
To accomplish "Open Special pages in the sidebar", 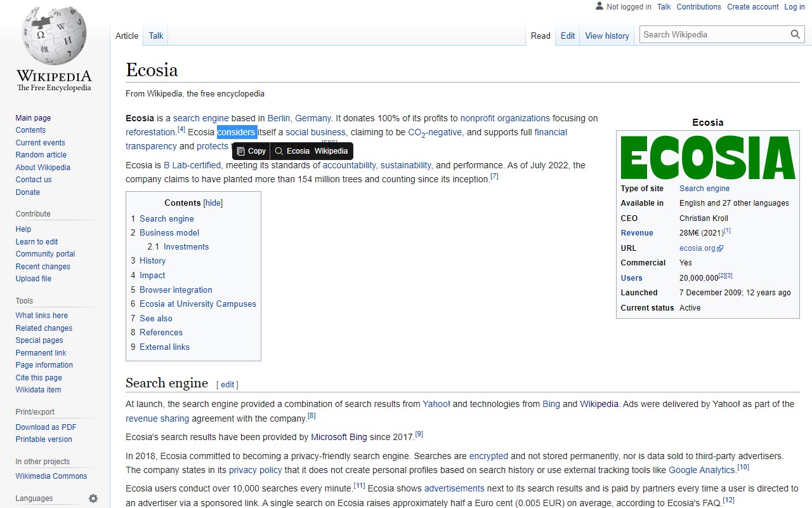I will click(39, 340).
